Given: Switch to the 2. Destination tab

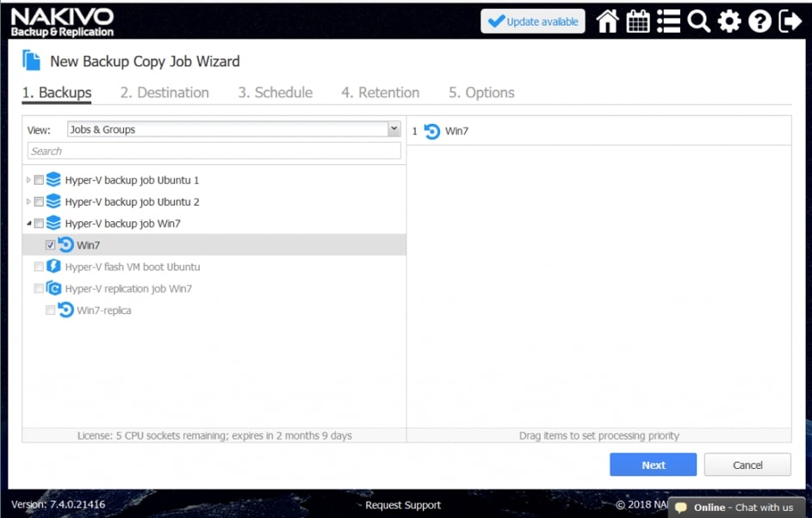Looking at the screenshot, I should [x=164, y=93].
